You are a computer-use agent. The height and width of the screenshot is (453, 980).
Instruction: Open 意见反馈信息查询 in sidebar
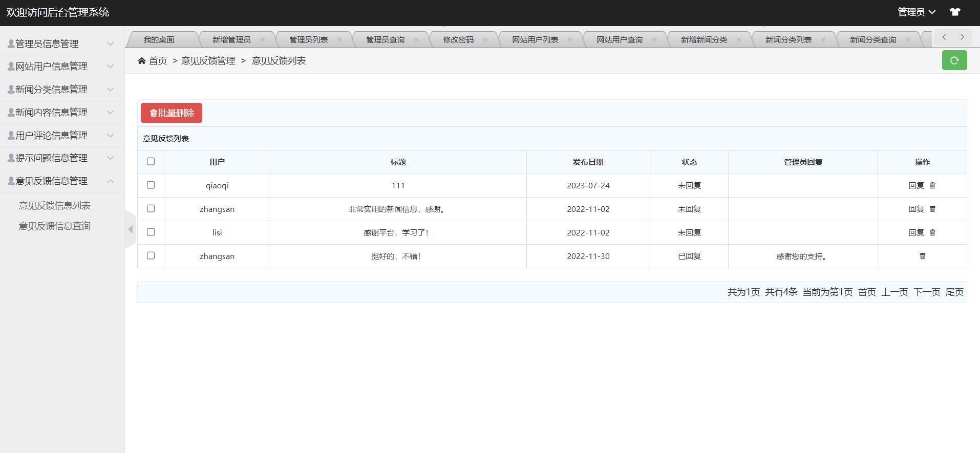click(55, 226)
